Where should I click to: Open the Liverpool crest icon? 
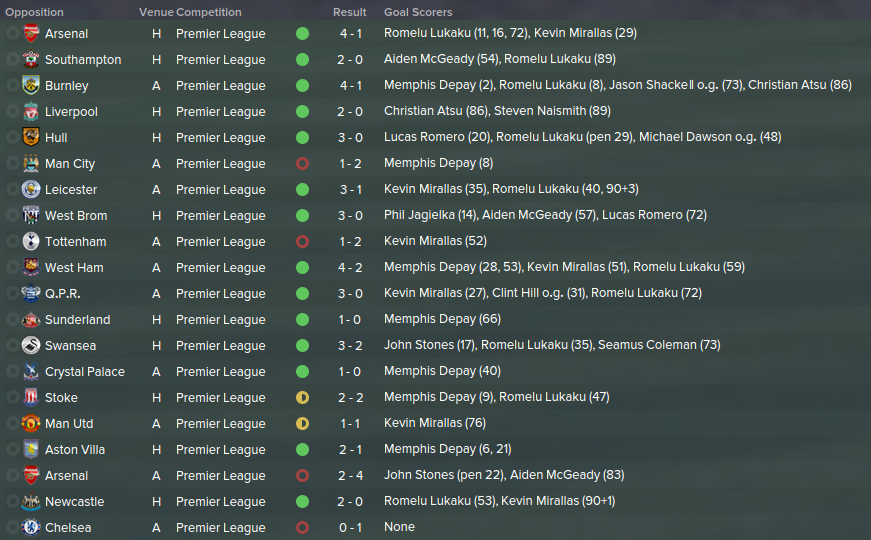pos(31,112)
